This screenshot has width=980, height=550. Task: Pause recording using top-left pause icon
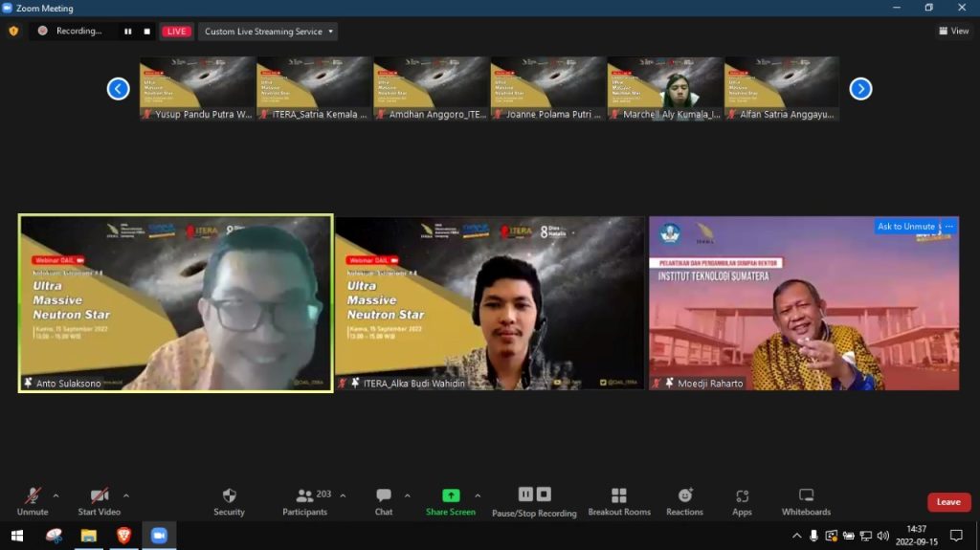[127, 32]
